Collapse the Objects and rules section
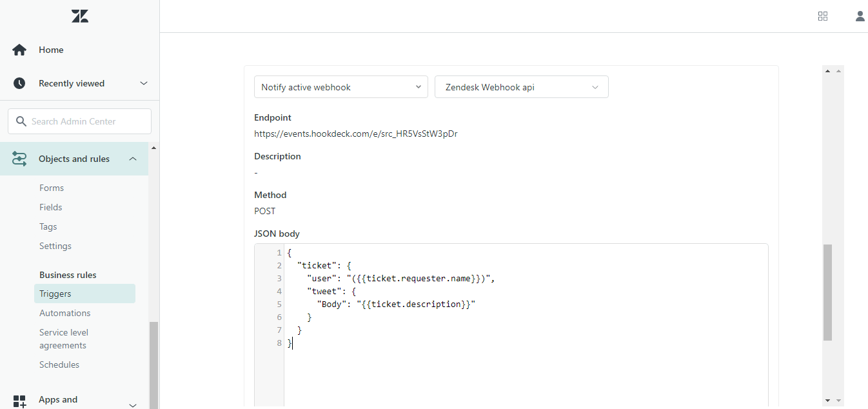The image size is (868, 409). 133,158
